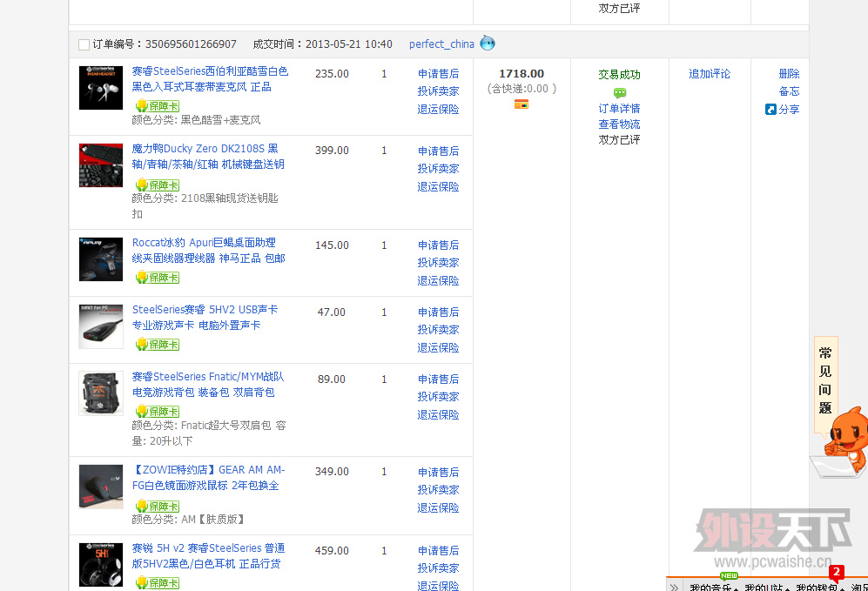Screen dimensions: 868x591
Task: Open SteelSeries earphone product thumbnail
Action: 101,87
